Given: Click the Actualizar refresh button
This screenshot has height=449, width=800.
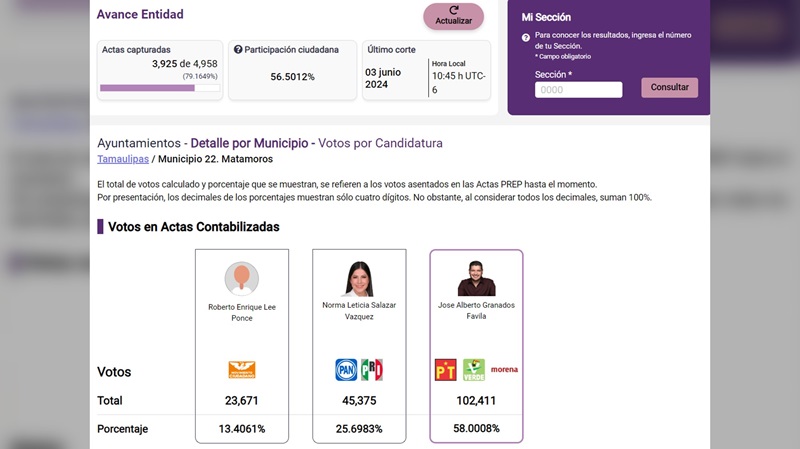Looking at the screenshot, I should pyautogui.click(x=453, y=16).
